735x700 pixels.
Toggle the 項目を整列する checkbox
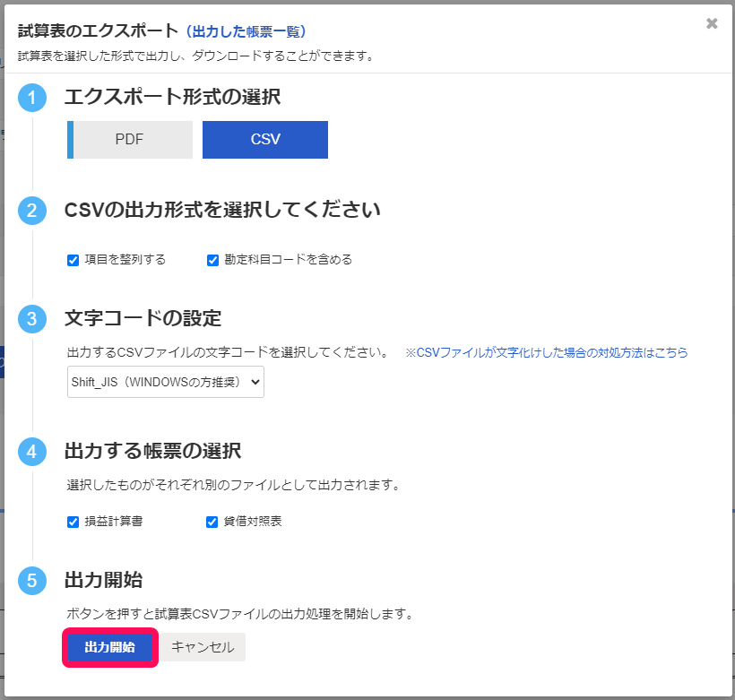[73, 260]
